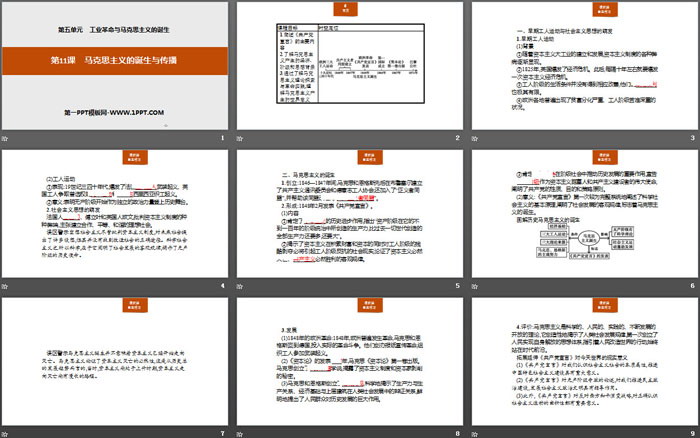
Task: Click slide number 1 label
Action: [223, 138]
